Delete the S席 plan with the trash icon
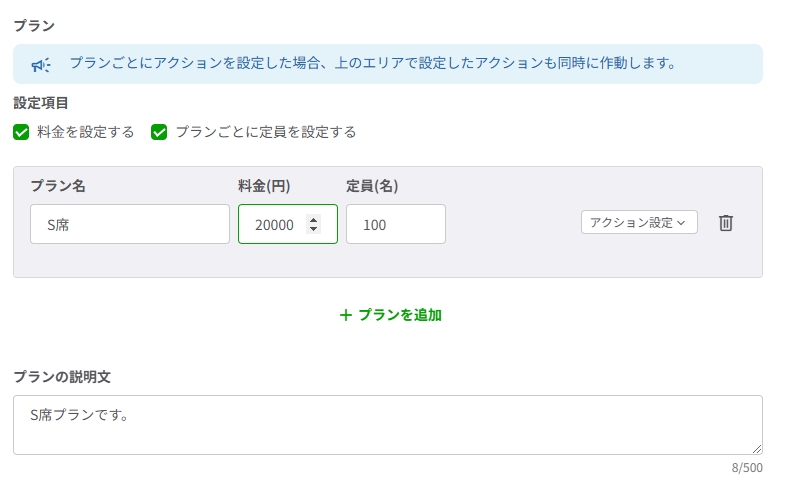This screenshot has height=485, width=786. pos(726,223)
